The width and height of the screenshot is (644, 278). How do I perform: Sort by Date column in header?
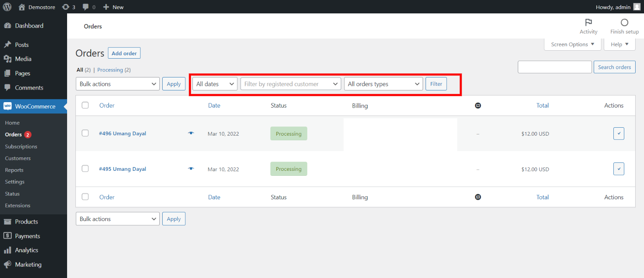click(214, 106)
